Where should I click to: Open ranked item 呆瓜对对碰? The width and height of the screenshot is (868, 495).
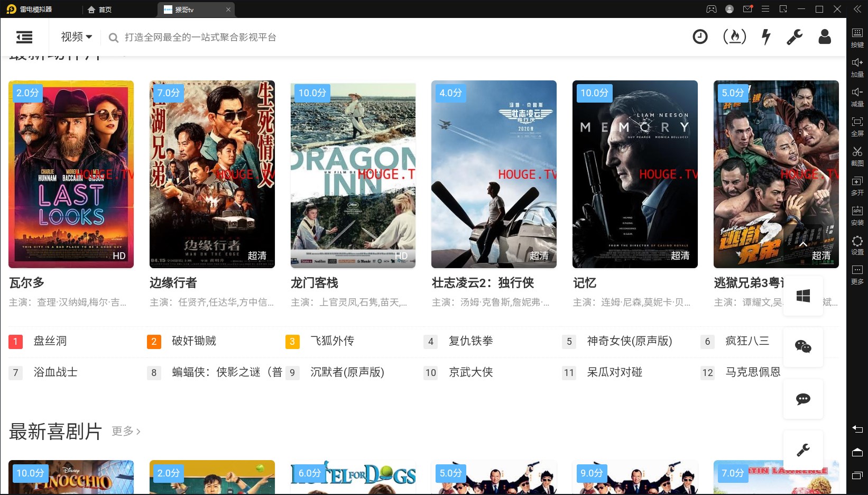tap(614, 372)
